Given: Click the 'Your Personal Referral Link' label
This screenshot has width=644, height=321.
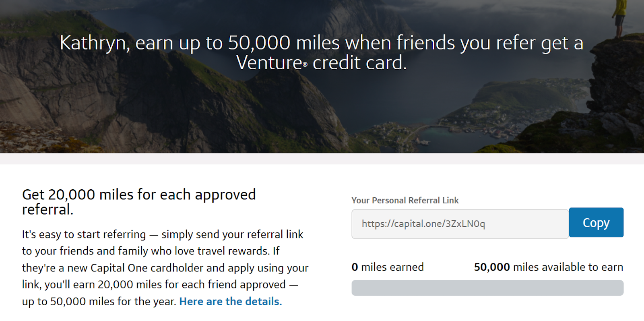Looking at the screenshot, I should click(405, 200).
